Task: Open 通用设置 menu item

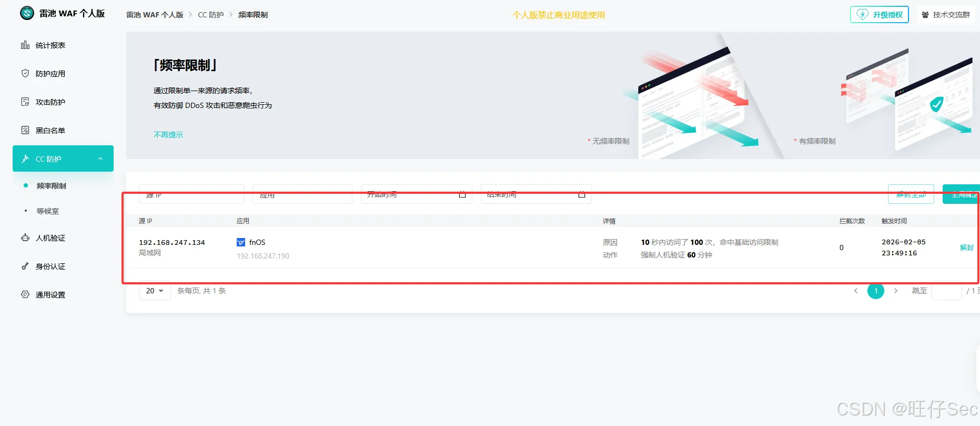Action: tap(63, 295)
